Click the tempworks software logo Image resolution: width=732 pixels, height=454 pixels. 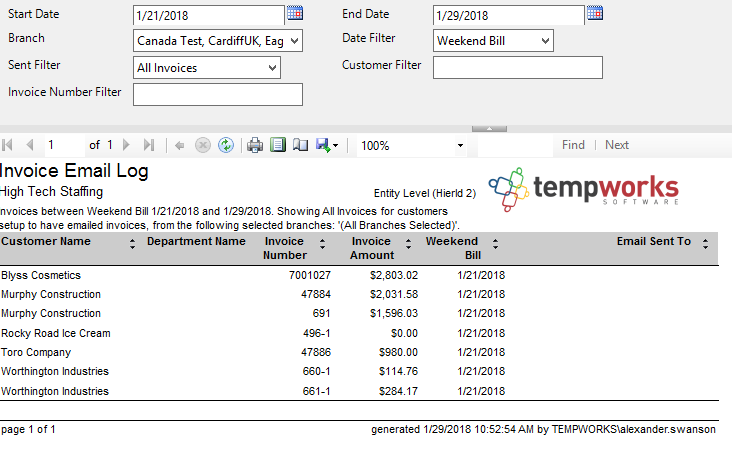pyautogui.click(x=584, y=189)
